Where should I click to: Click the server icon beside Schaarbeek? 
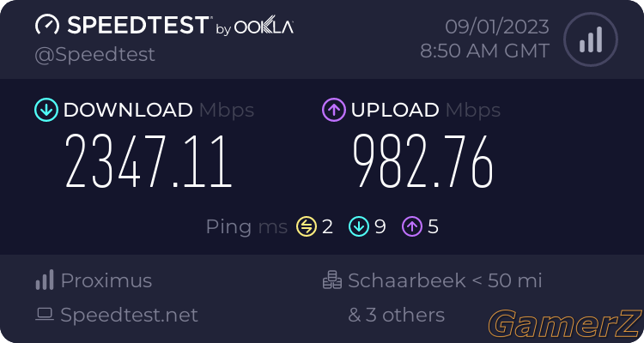[331, 280]
